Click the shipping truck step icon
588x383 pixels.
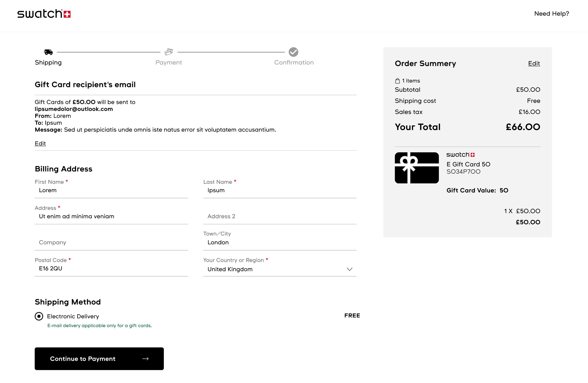coord(48,52)
